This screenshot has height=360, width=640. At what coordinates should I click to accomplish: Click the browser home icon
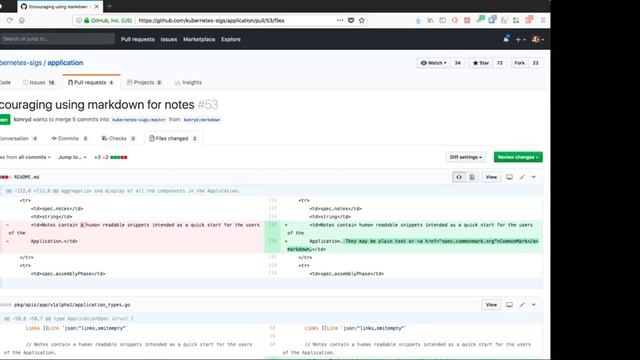[x=22, y=20]
